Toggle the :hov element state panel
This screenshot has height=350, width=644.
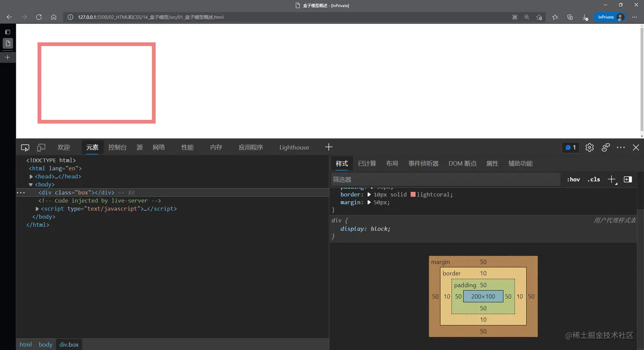click(573, 179)
